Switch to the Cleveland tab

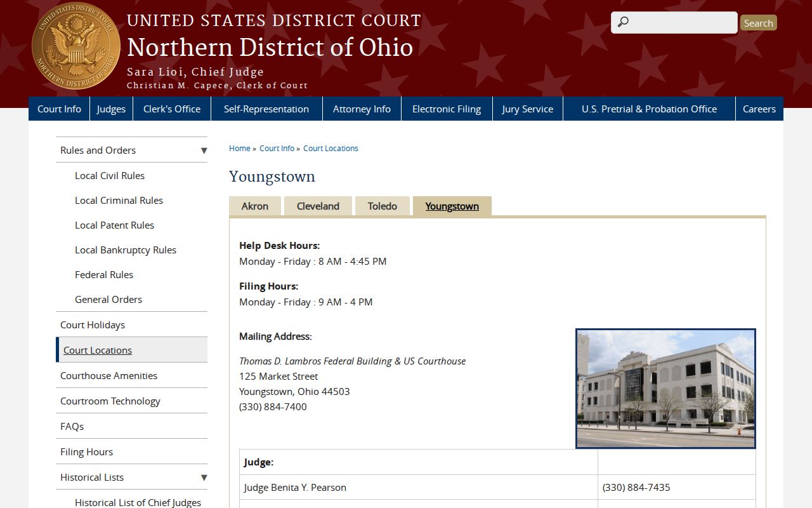pos(318,206)
